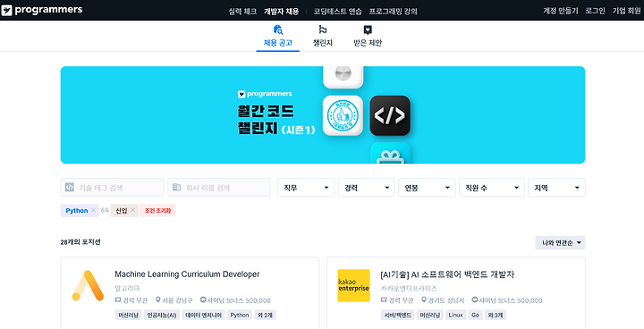Click the received offers message icon

368,30
